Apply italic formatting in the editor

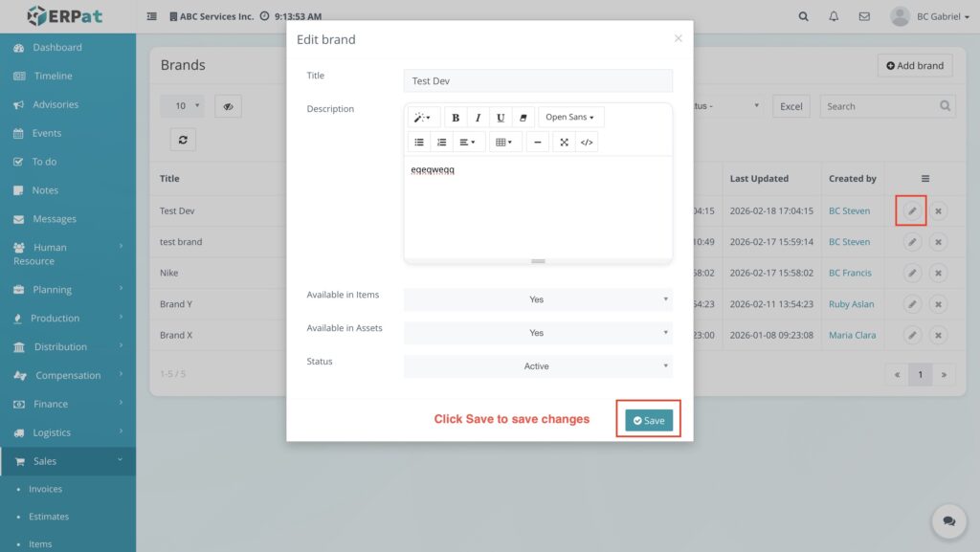tap(478, 118)
